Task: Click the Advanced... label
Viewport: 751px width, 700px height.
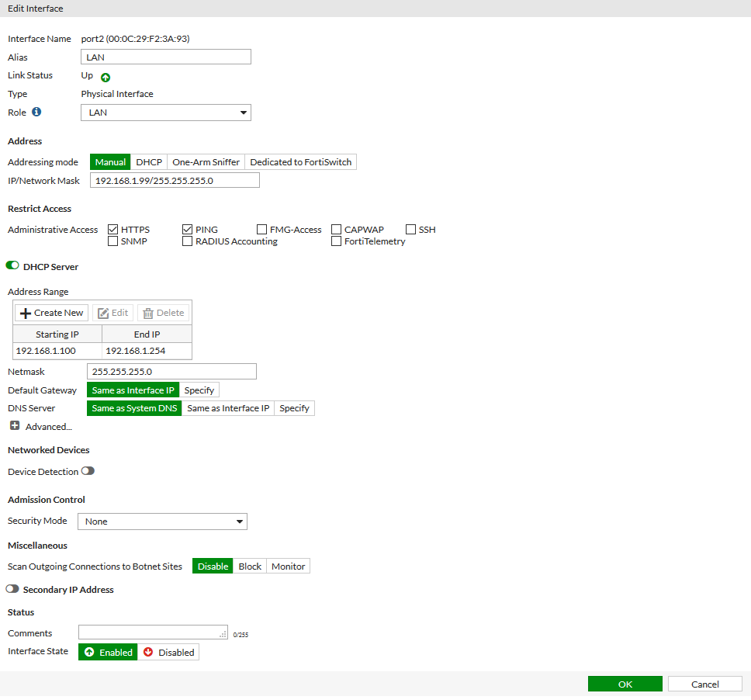Action: point(48,426)
